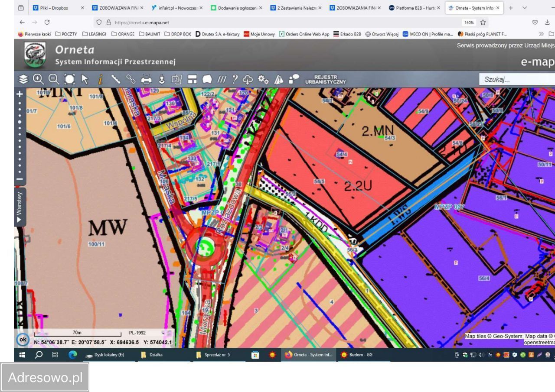Click the zoom in magnifier tool

point(39,79)
